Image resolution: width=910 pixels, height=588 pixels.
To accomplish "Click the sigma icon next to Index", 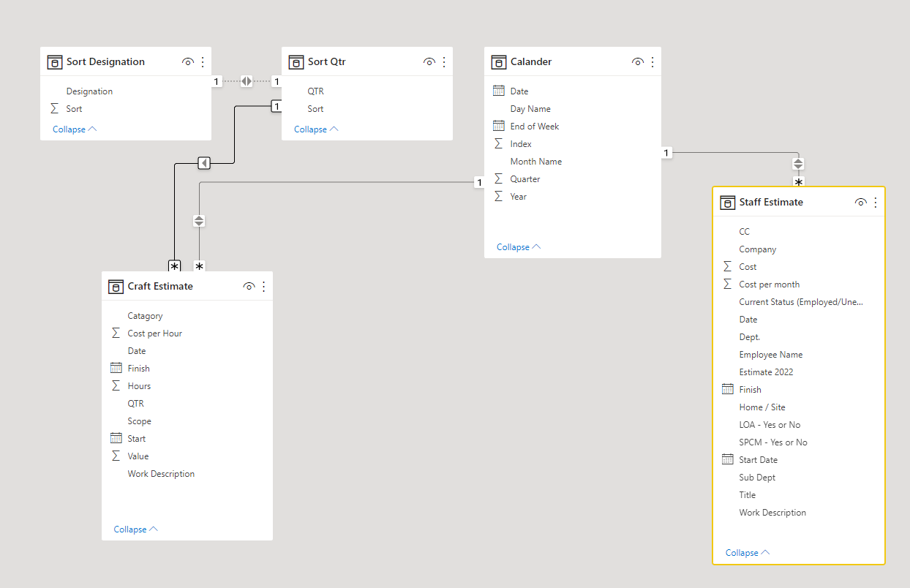I will tap(499, 144).
